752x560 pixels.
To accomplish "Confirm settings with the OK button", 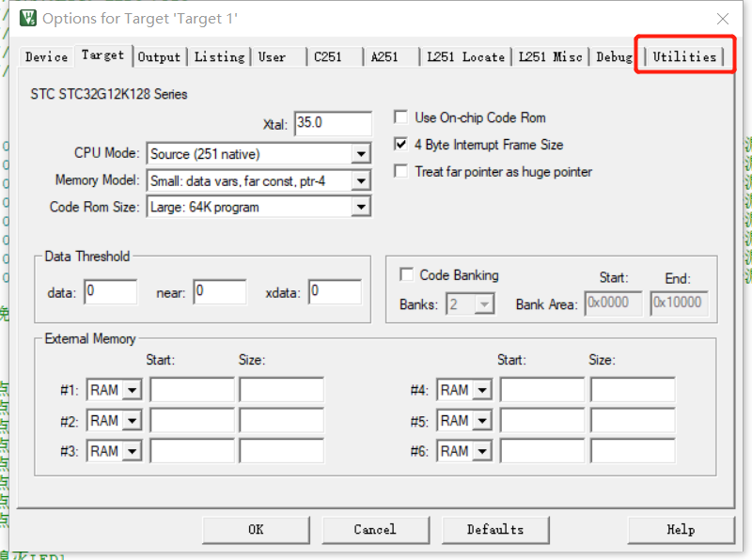I will [x=256, y=530].
